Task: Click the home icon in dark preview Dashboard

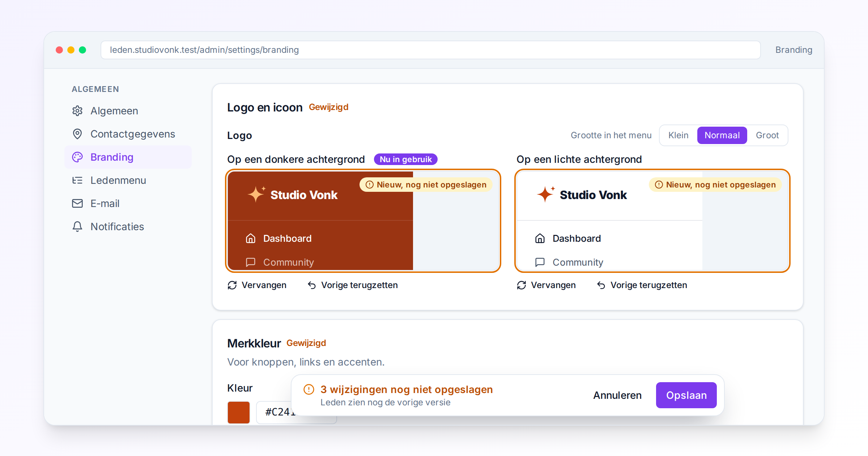Action: tap(251, 238)
